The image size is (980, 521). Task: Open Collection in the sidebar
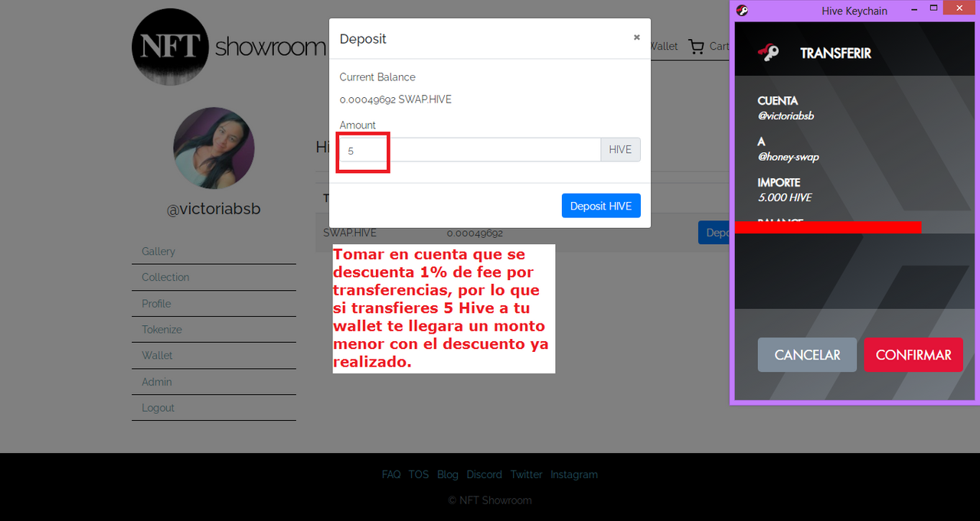(165, 277)
